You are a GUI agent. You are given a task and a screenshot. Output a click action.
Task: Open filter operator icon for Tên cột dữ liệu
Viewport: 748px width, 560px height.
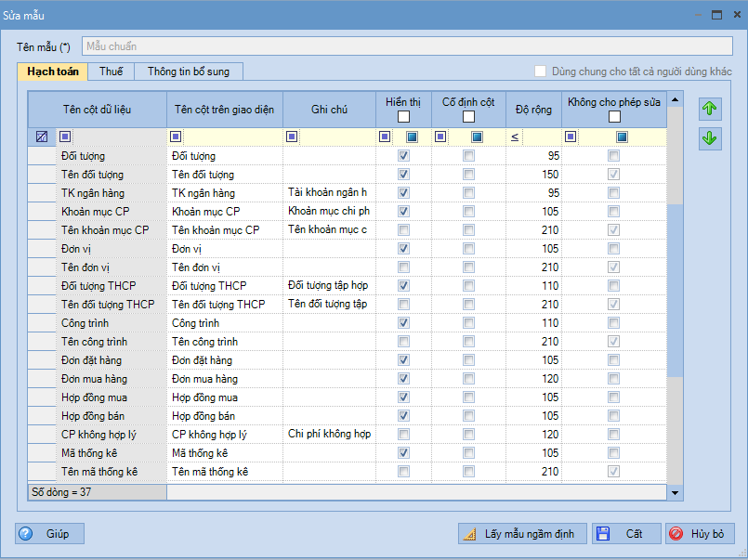[65, 137]
